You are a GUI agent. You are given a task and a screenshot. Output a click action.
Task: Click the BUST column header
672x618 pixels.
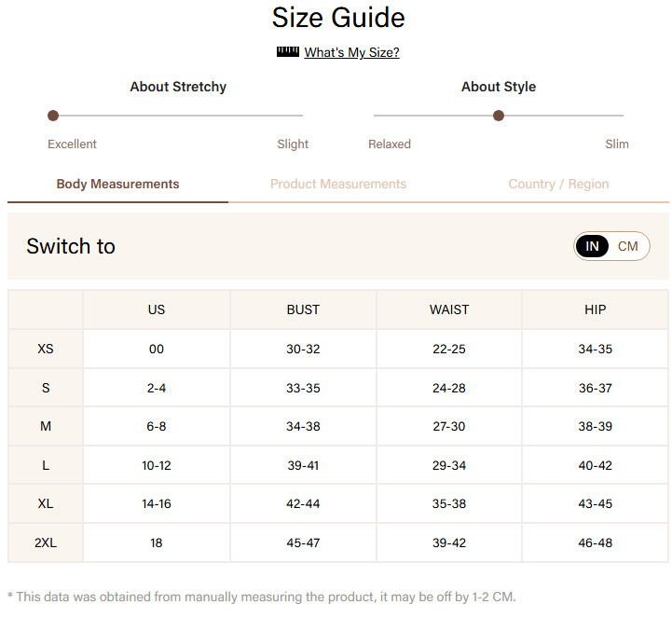tap(303, 309)
